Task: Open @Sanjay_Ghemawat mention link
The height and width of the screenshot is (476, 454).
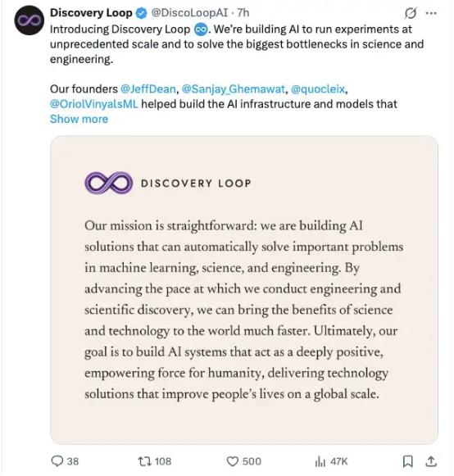Action: (x=234, y=89)
